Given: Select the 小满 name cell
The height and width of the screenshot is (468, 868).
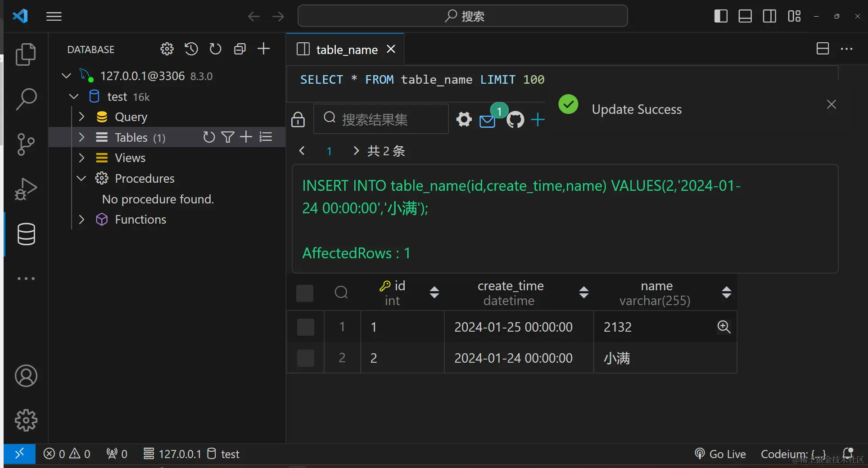Looking at the screenshot, I should 665,358.
